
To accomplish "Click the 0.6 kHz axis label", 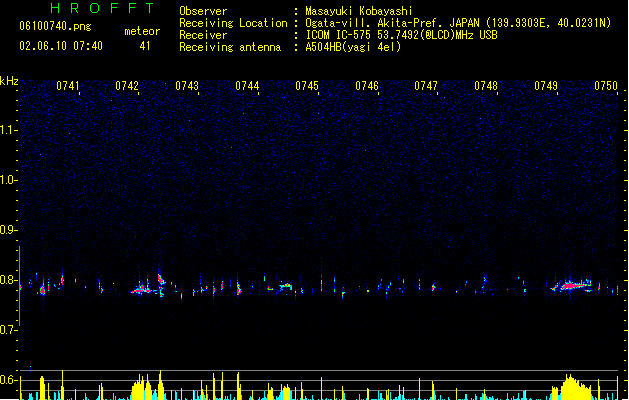I will 8,380.
